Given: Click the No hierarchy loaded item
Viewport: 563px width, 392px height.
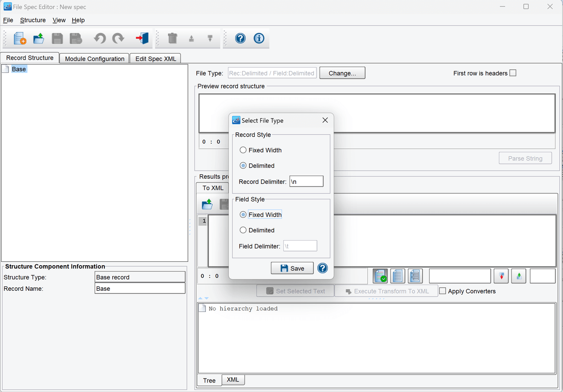Looking at the screenshot, I should pos(243,308).
